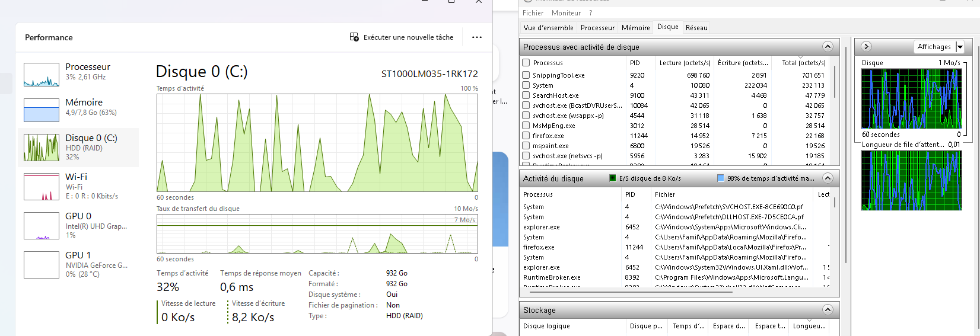Image resolution: width=980 pixels, height=336 pixels.
Task: Collapse the Activité du disque section
Action: (828, 178)
